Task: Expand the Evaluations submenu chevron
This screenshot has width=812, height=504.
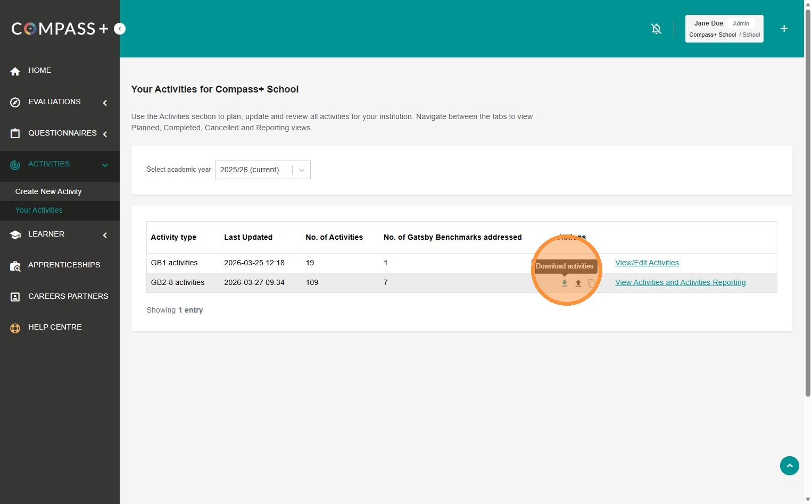Action: (105, 103)
